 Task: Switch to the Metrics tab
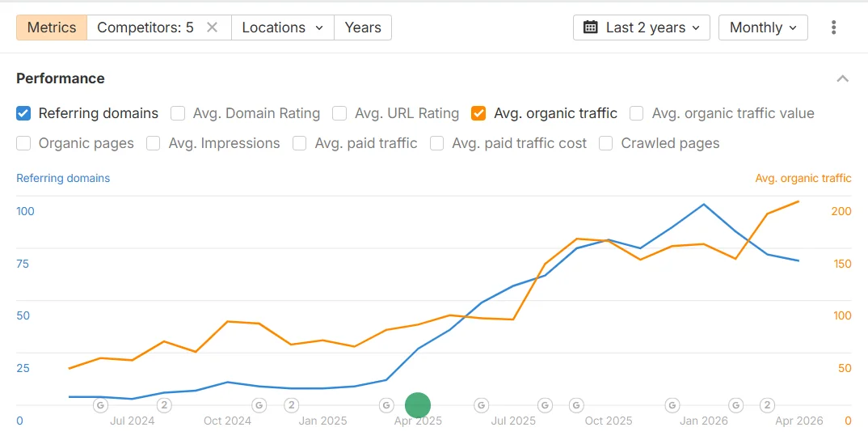[x=52, y=27]
